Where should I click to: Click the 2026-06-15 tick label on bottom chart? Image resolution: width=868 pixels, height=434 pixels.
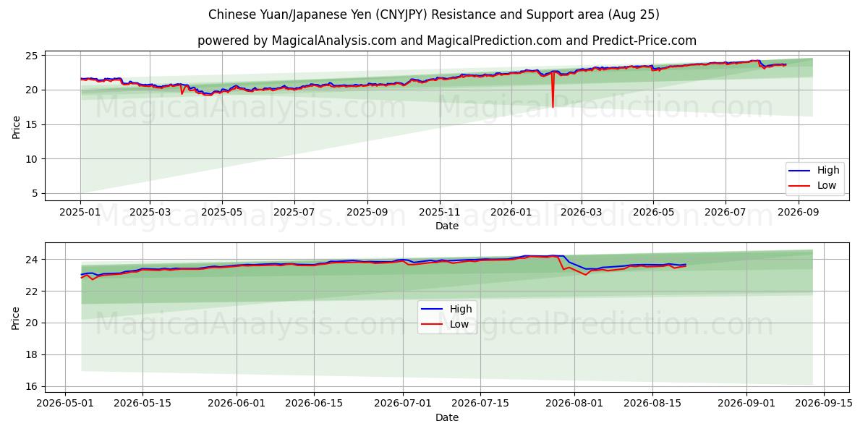314,405
